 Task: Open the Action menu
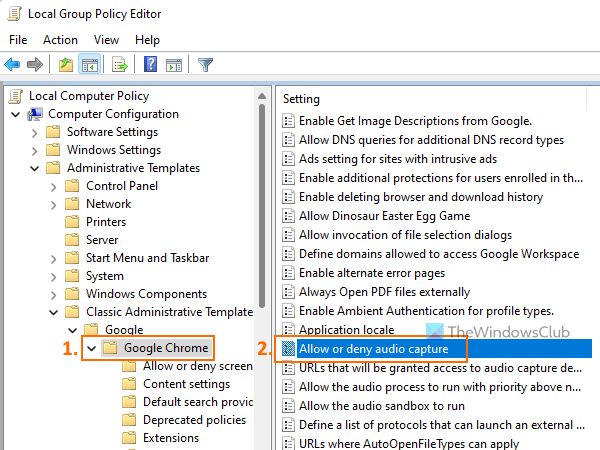coord(60,40)
